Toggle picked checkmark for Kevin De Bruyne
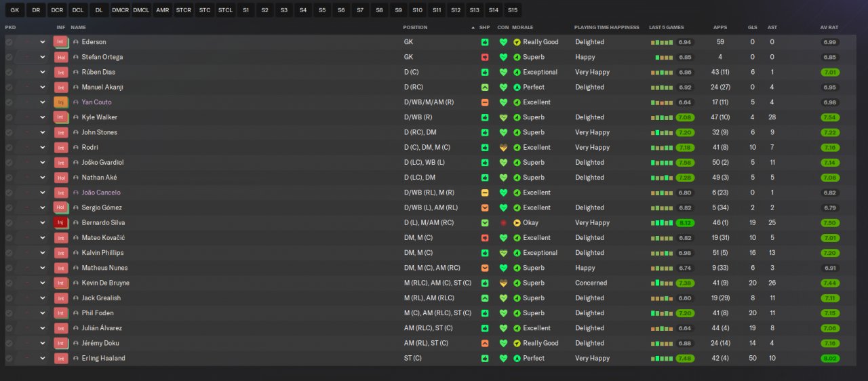Viewport: 868px width, 381px height. (x=9, y=283)
